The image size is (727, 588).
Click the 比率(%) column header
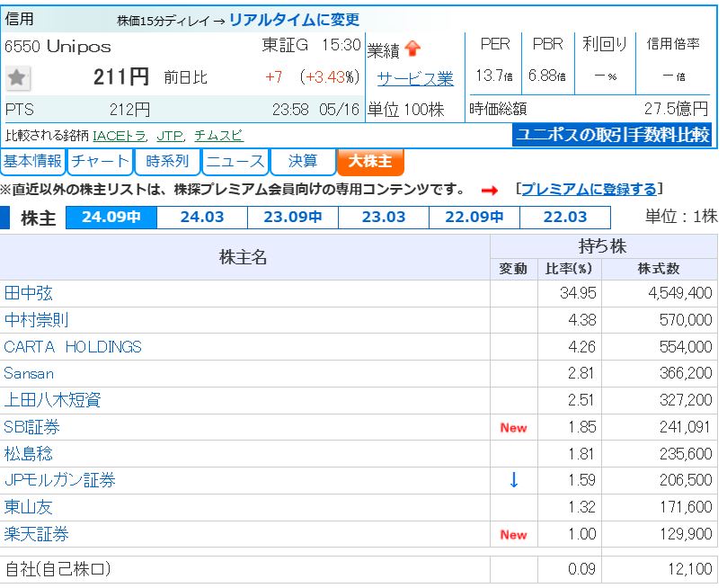click(x=569, y=269)
